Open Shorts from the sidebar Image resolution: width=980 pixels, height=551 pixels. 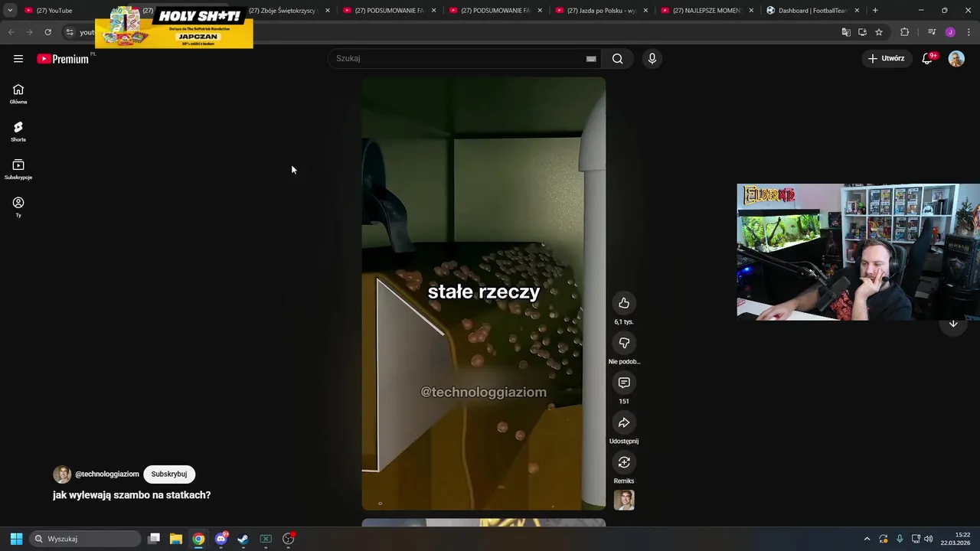pos(18,132)
